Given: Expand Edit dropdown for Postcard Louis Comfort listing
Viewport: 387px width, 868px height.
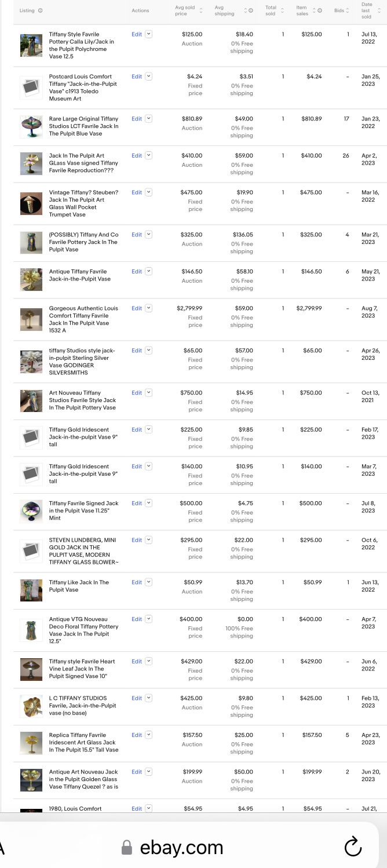Looking at the screenshot, I should (x=149, y=76).
